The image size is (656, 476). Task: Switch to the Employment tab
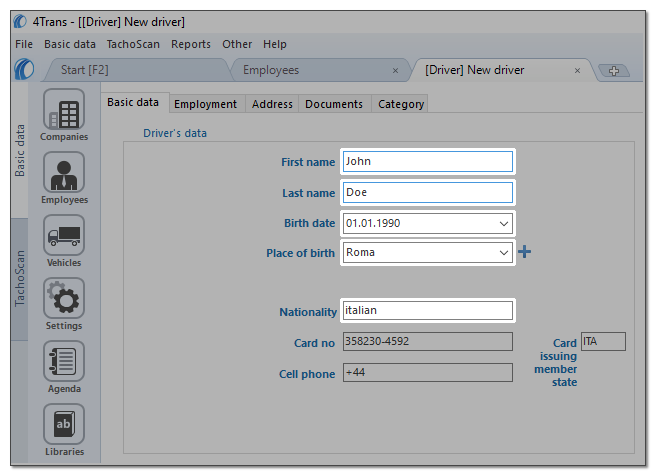205,104
